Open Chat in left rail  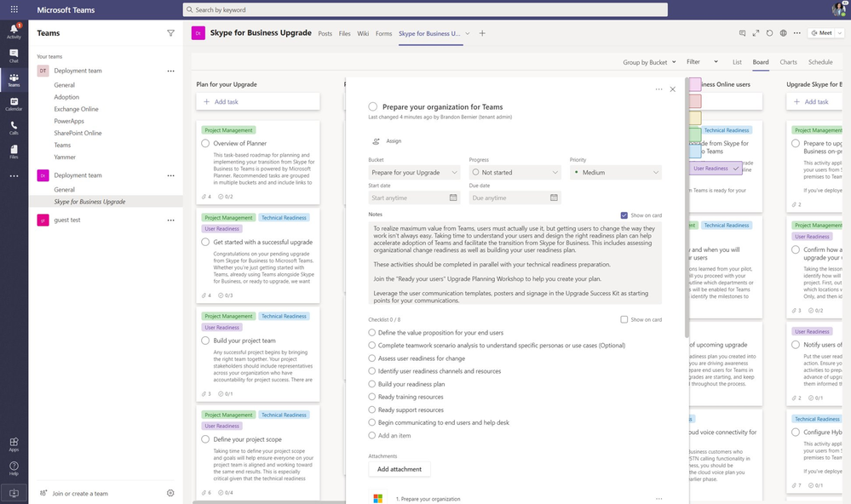(x=14, y=55)
